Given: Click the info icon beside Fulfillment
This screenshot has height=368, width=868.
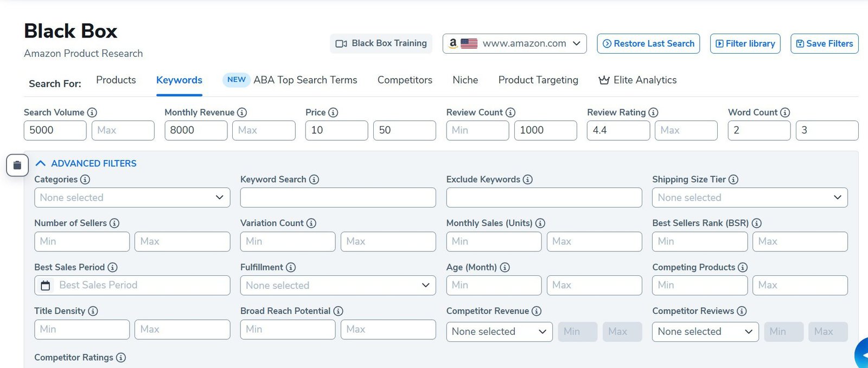Looking at the screenshot, I should pos(291,267).
